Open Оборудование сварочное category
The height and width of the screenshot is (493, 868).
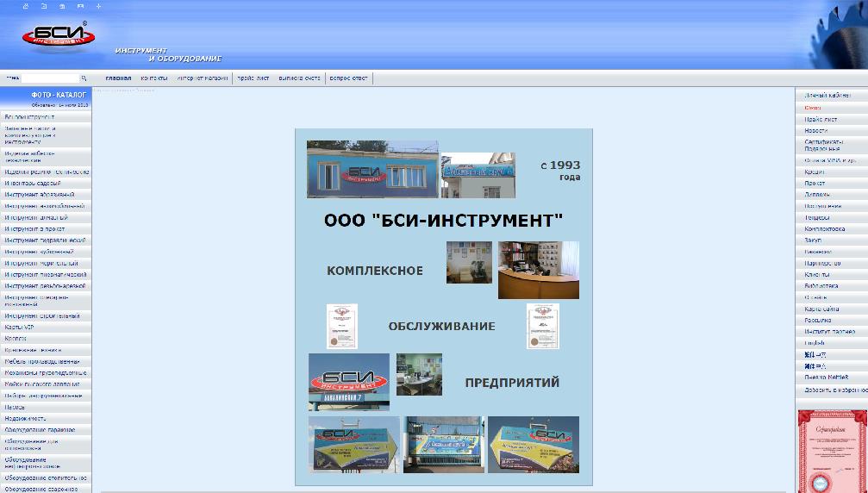(x=41, y=490)
